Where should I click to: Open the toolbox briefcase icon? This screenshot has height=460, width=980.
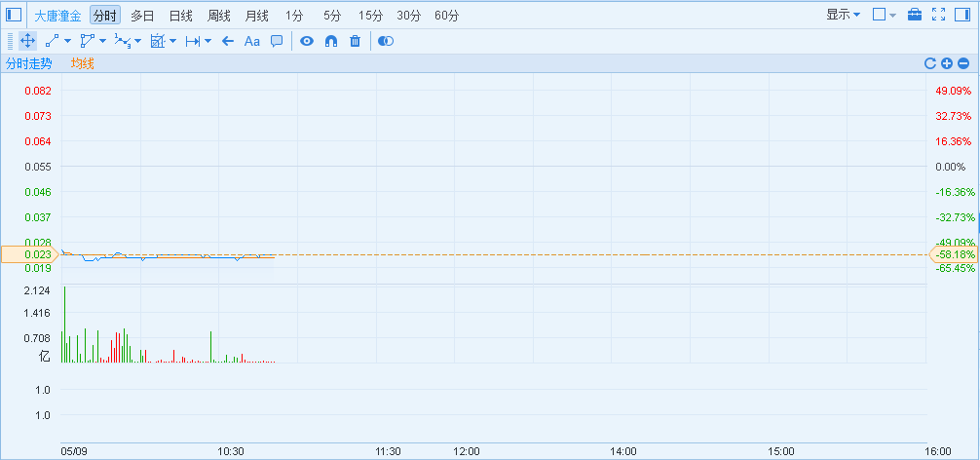click(915, 15)
